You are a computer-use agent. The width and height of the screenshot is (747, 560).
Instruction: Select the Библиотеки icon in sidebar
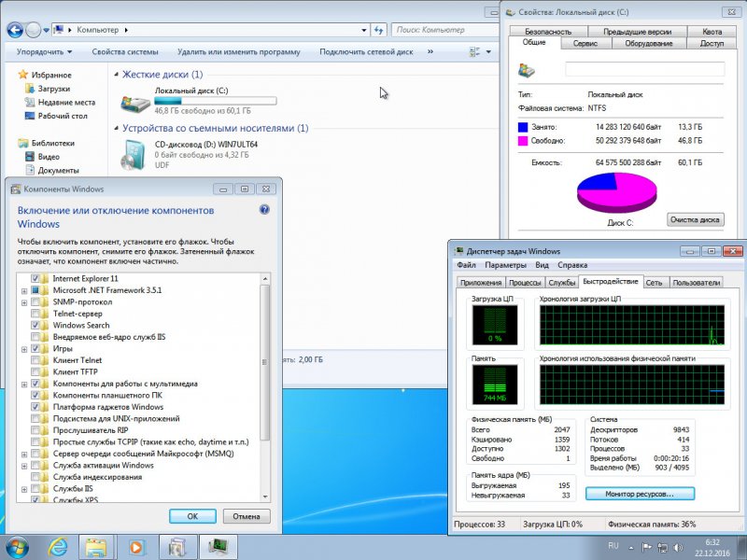coord(22,143)
